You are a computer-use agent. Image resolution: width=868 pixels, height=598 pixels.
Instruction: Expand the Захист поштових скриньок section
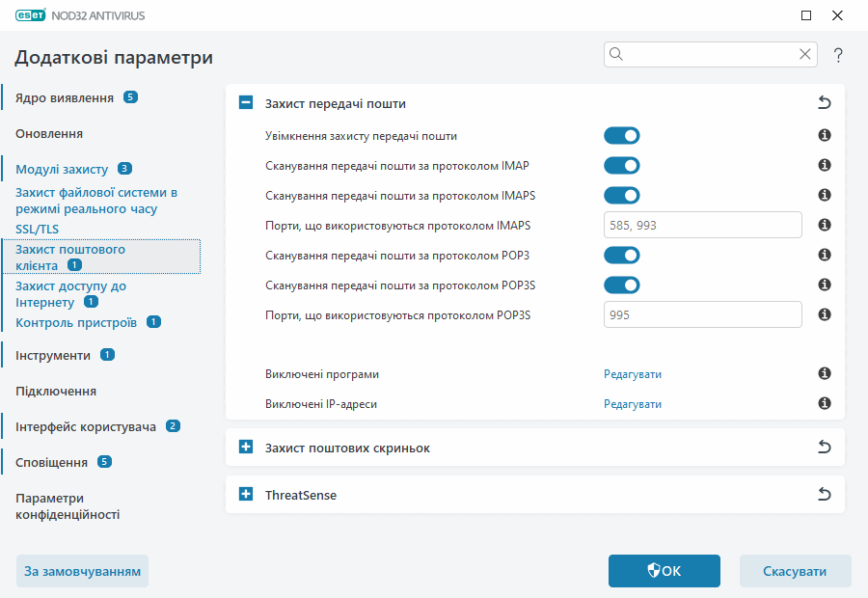point(245,447)
